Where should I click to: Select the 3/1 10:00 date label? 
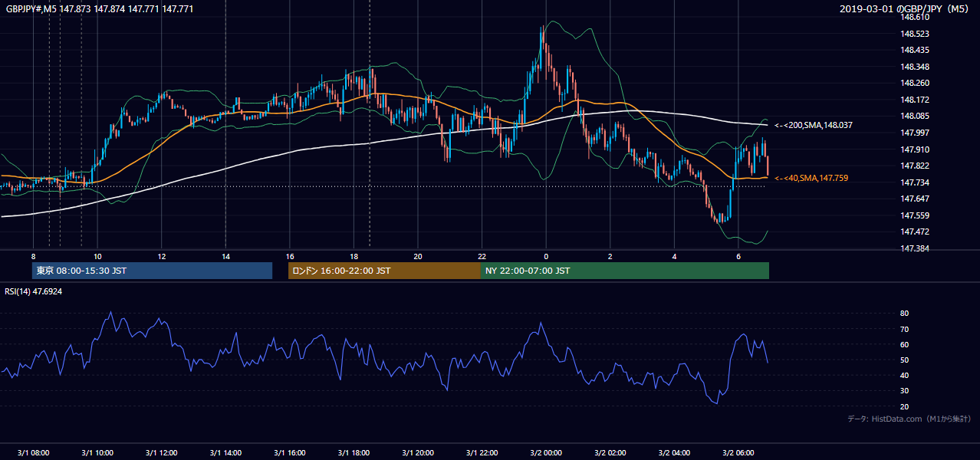[x=97, y=453]
